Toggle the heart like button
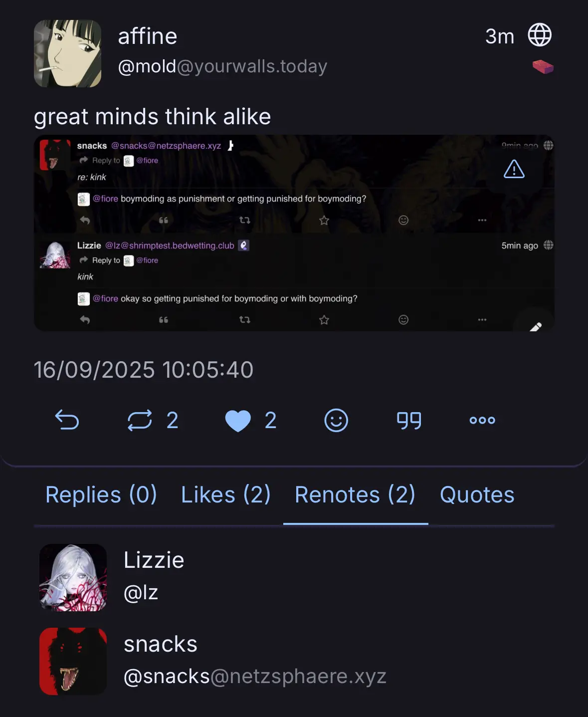Viewport: 588px width, 717px height. 238,420
